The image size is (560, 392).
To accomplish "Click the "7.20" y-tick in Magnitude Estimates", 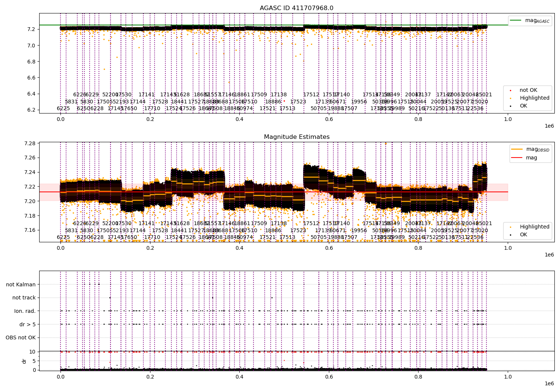I will pos(31,201).
